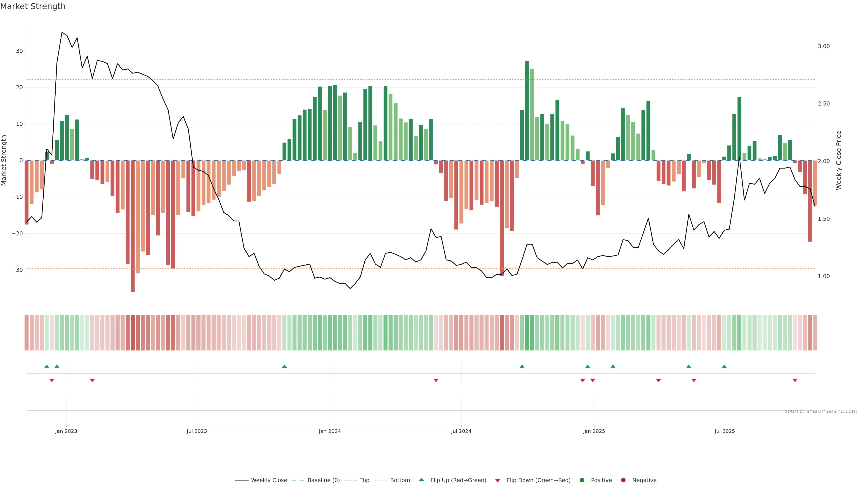Click the darkest red heat strip cell
Image resolution: width=868 pixels, height=488 pixels.
tap(133, 333)
